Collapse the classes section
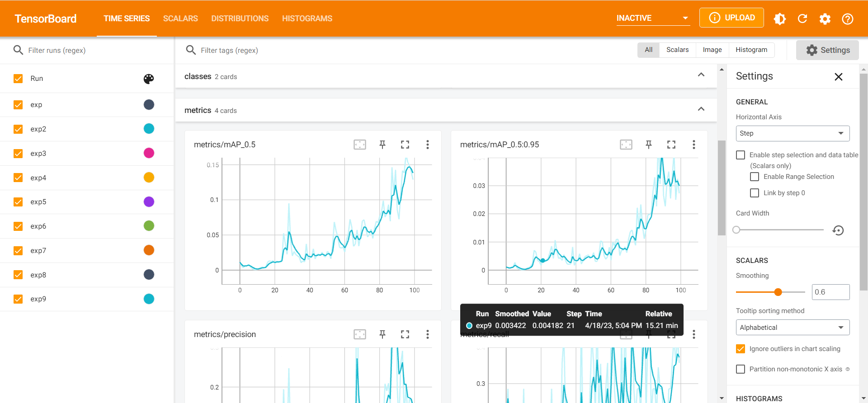Screen dimensions: 868x403 coord(701,75)
